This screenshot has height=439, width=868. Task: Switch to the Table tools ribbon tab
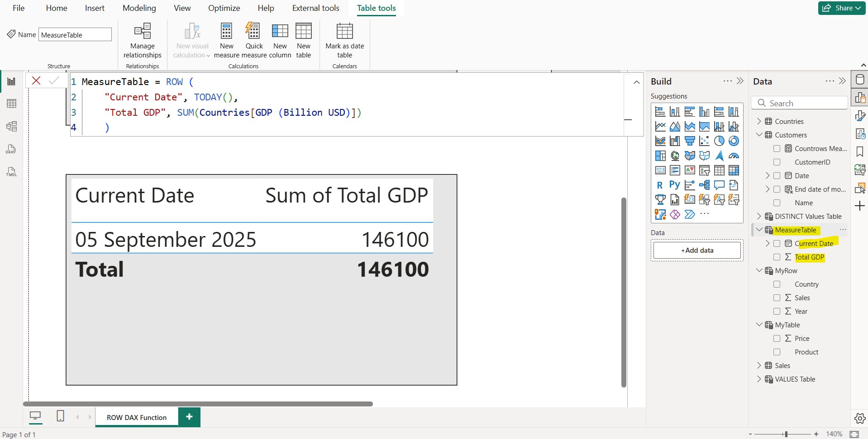tap(376, 8)
